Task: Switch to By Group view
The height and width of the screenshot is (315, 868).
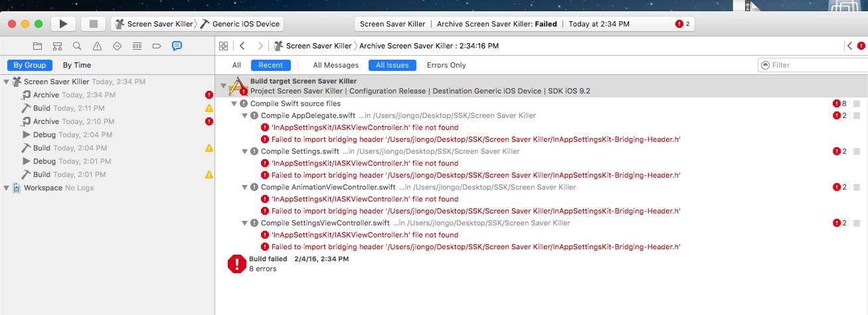Action: 30,65
